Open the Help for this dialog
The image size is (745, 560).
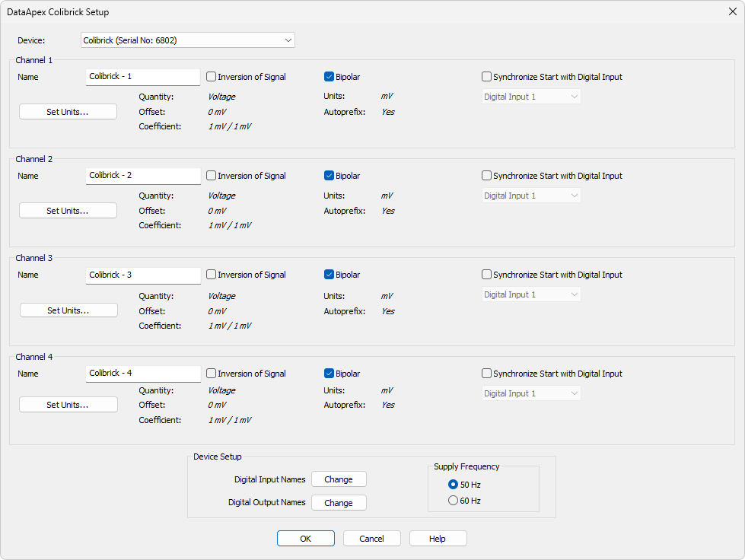point(438,539)
